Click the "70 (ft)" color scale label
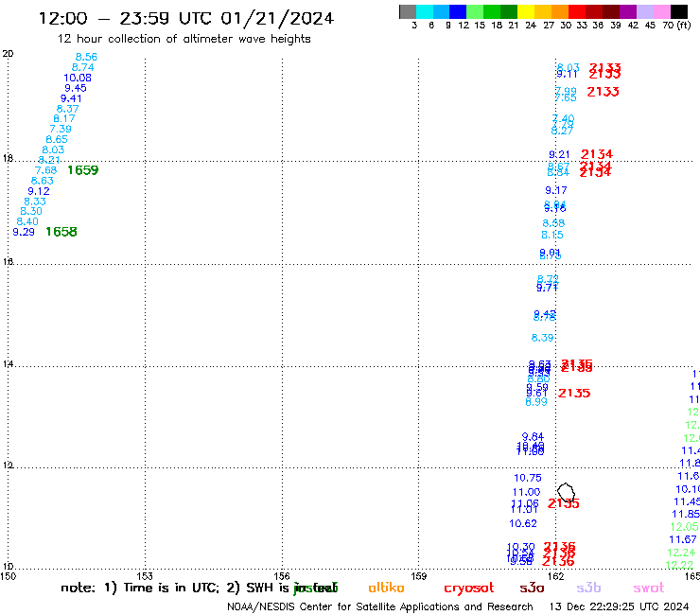The width and height of the screenshot is (700, 615). coord(676,25)
